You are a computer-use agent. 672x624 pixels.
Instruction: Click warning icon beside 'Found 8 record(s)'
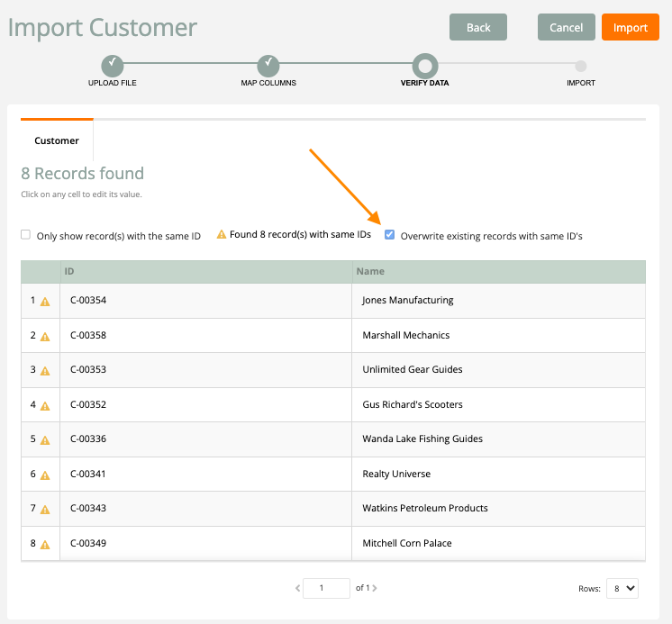221,234
